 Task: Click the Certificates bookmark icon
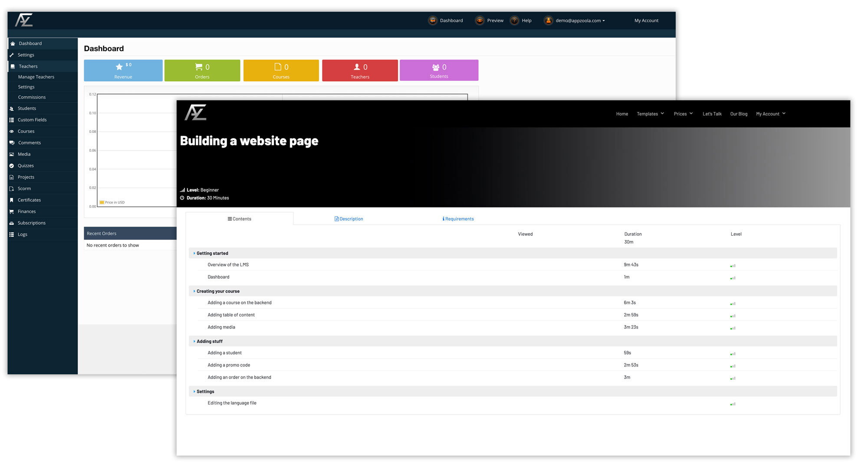tap(12, 200)
